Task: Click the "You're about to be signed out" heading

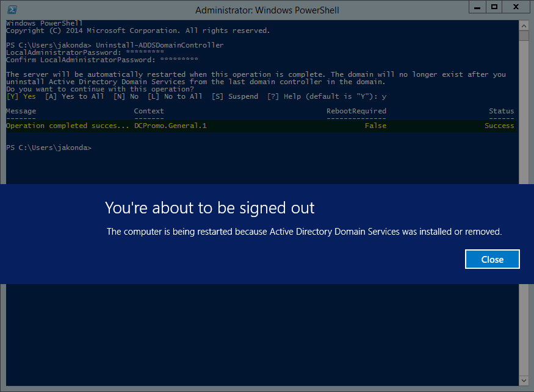Action: pos(209,208)
